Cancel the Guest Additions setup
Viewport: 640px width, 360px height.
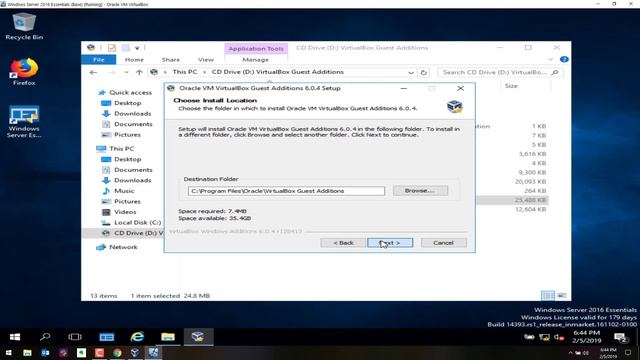pyautogui.click(x=443, y=243)
